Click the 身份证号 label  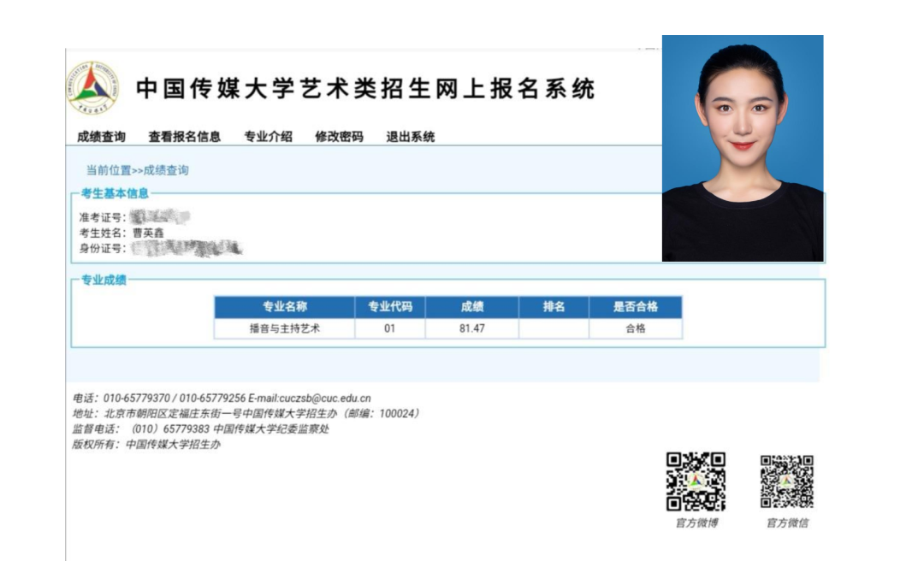click(x=102, y=248)
